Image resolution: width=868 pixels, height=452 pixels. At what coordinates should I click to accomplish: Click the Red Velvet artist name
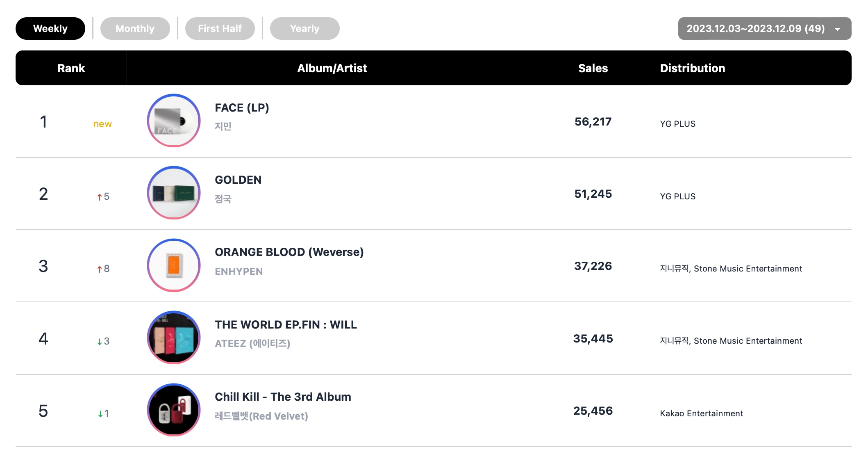click(x=261, y=416)
